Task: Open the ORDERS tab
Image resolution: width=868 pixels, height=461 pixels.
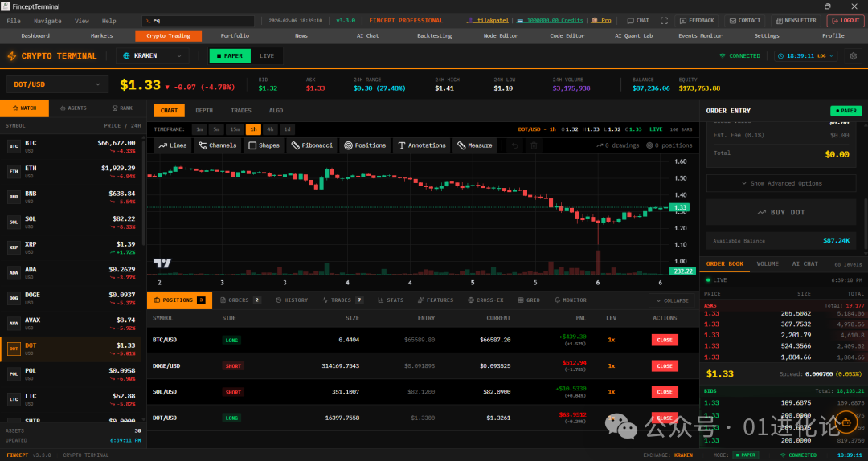Action: [x=240, y=300]
